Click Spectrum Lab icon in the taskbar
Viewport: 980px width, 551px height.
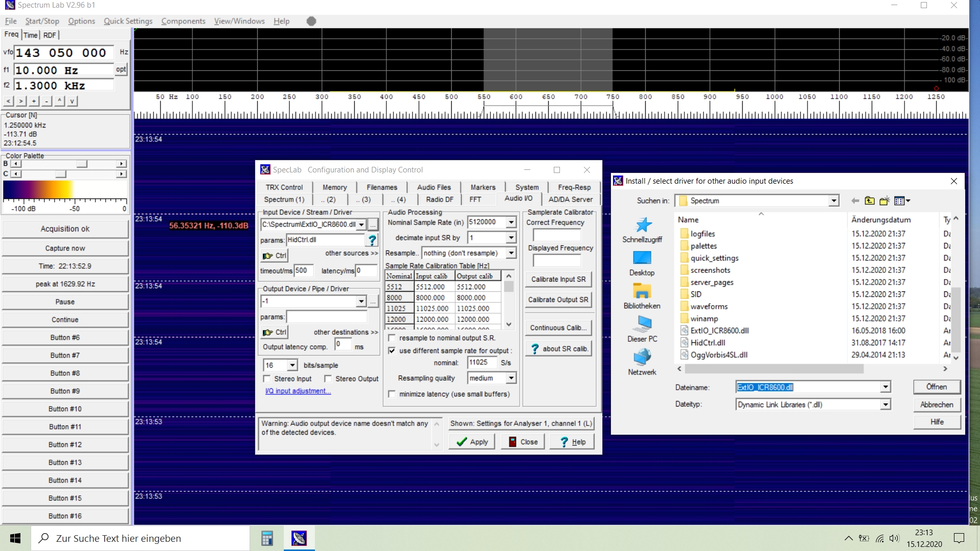299,538
